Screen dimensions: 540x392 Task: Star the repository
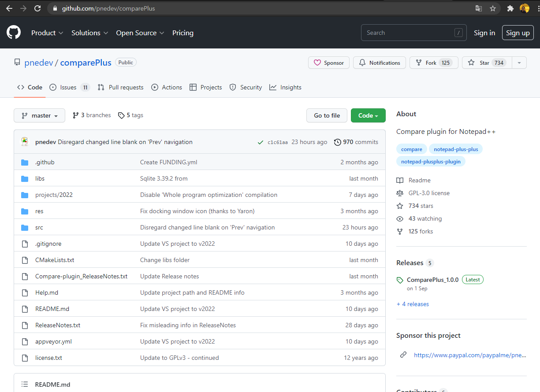487,63
